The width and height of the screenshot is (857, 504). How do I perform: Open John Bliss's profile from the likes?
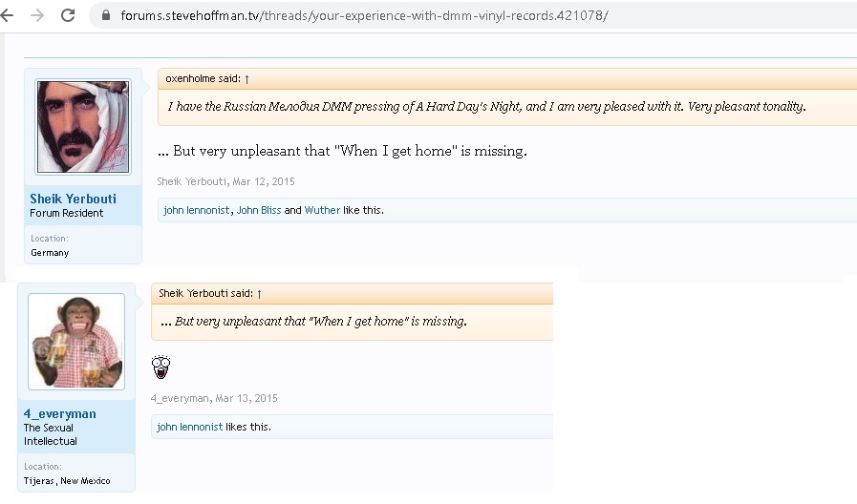click(x=259, y=210)
